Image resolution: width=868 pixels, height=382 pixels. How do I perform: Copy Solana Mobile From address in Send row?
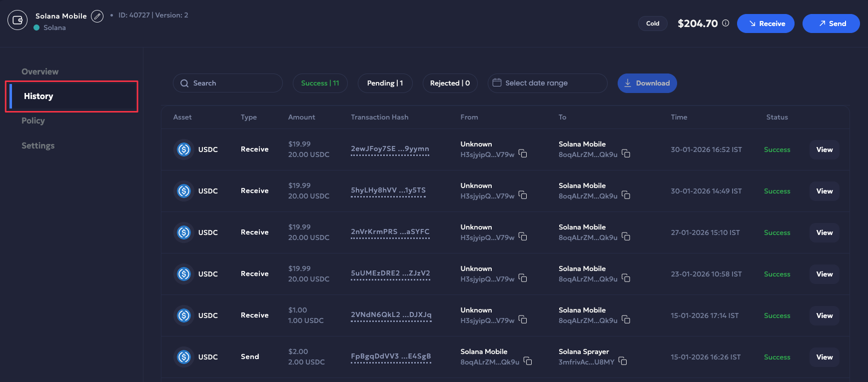click(528, 360)
